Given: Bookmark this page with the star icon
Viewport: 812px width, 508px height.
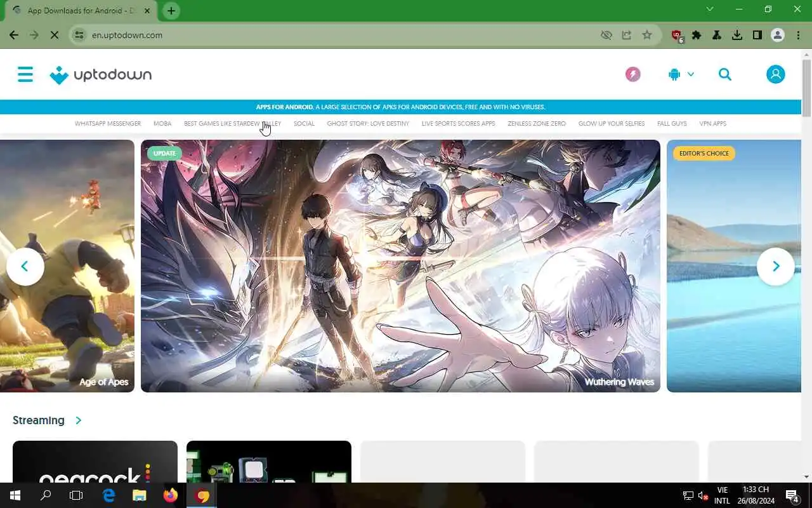Looking at the screenshot, I should pyautogui.click(x=647, y=35).
